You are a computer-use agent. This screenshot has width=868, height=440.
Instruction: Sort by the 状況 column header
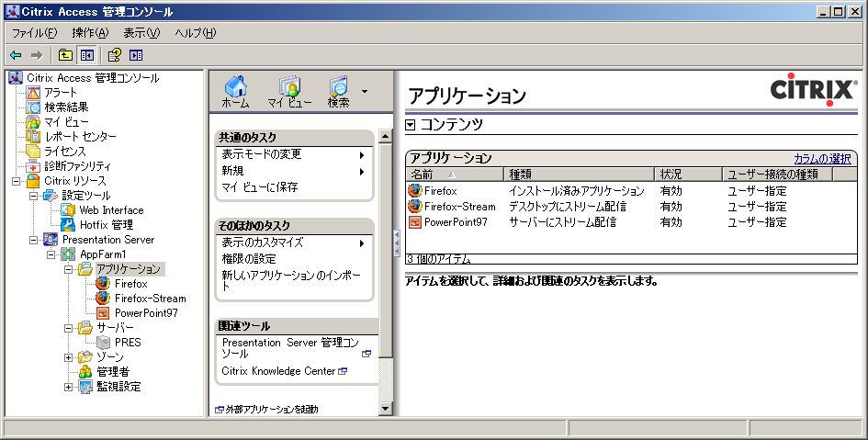click(689, 174)
